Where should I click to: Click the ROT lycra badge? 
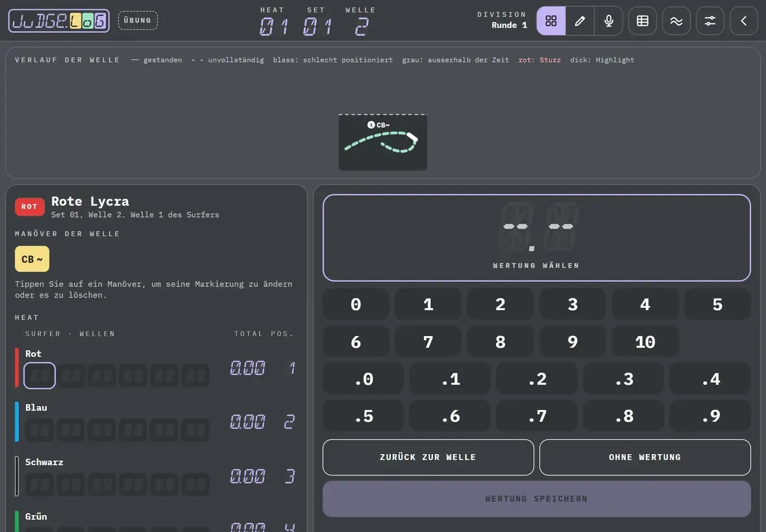[29, 206]
